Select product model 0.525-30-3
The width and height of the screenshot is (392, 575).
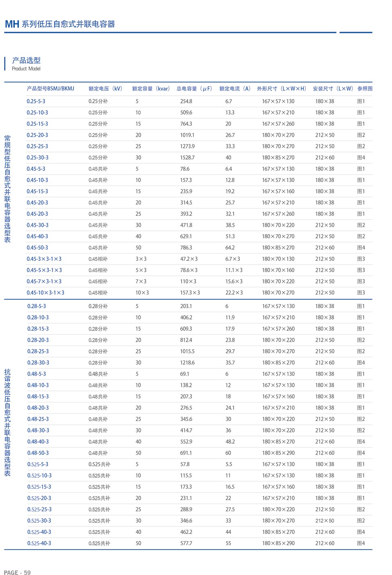pos(39,521)
